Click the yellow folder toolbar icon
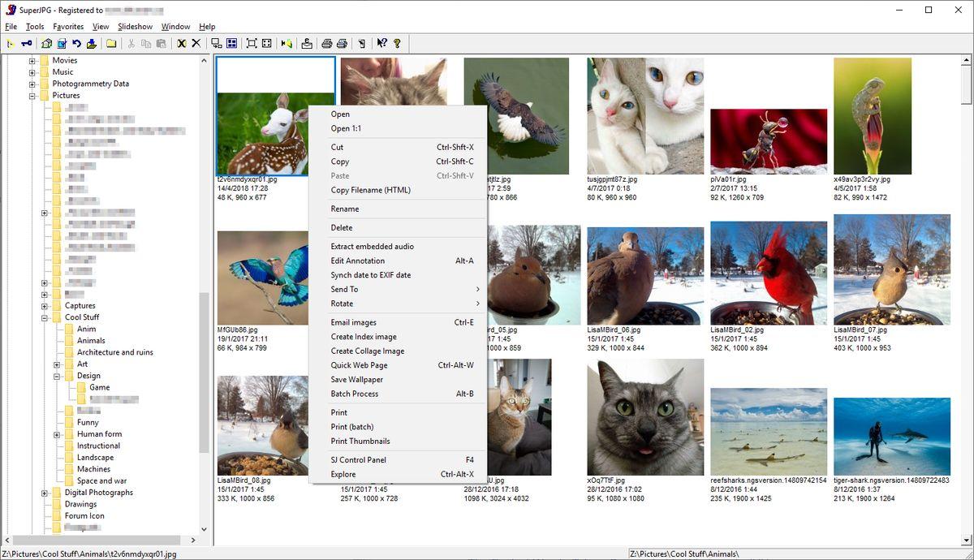 [x=111, y=43]
